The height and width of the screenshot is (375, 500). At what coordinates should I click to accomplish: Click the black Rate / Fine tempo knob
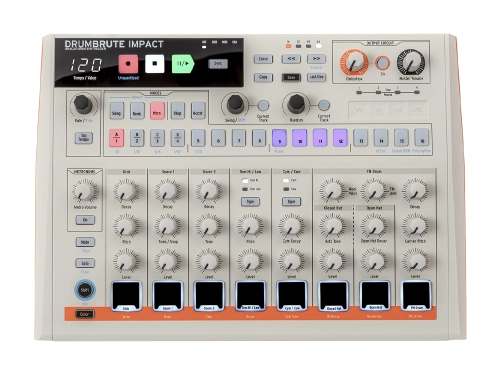(83, 104)
